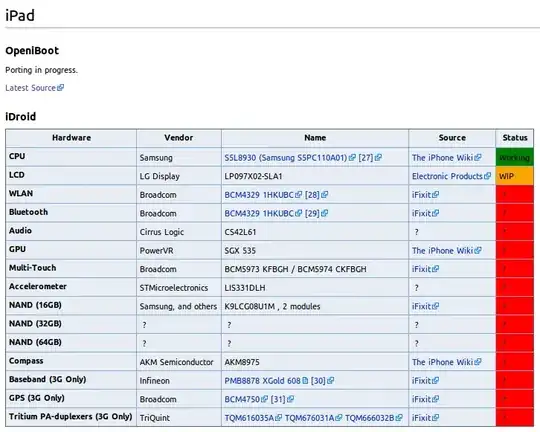The width and height of the screenshot is (540, 432).
Task: Open The iPhone Wiki source for GPU
Action: click(x=446, y=250)
